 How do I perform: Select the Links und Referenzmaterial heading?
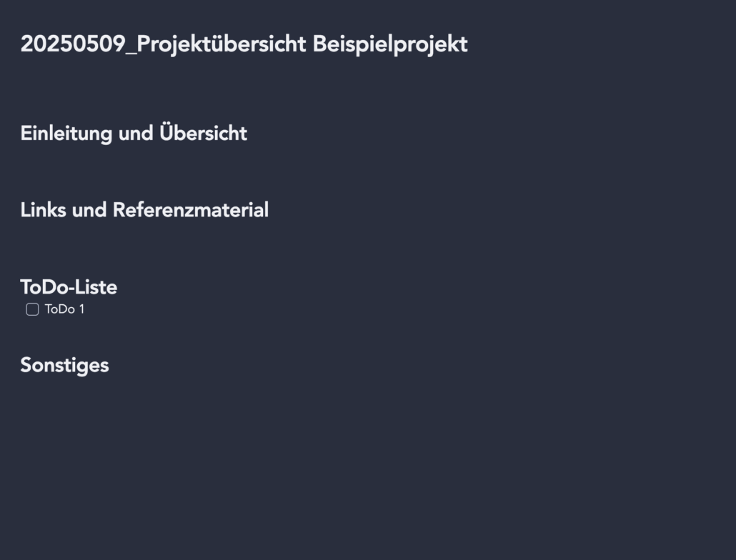144,210
